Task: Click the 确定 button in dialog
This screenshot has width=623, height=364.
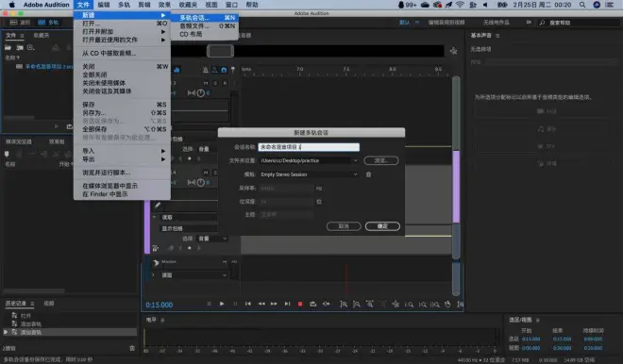Action: pos(382,226)
